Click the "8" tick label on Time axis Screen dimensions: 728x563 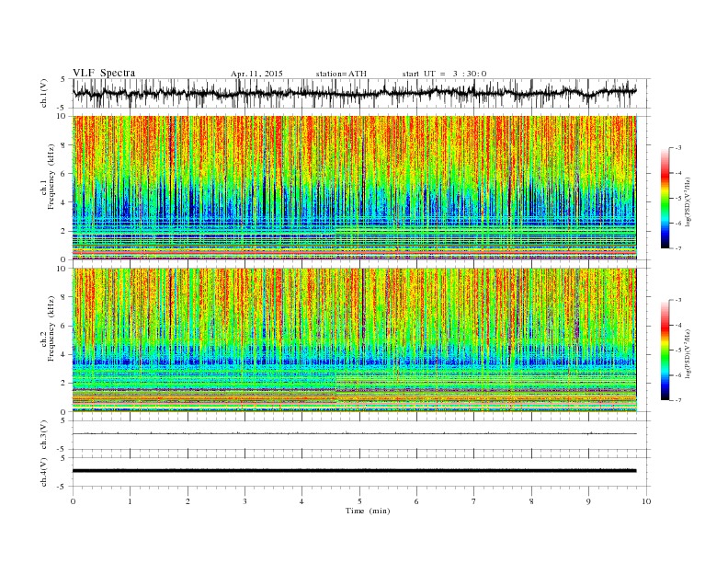point(531,501)
